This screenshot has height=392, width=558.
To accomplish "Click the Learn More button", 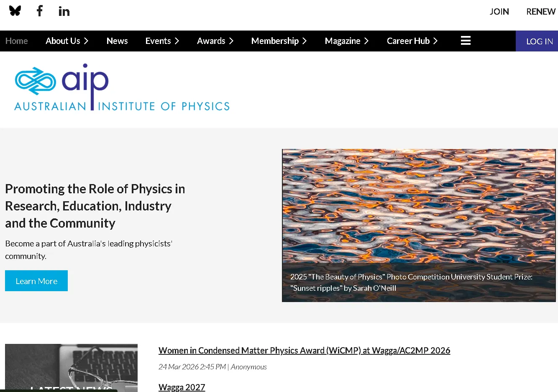I will (x=36, y=281).
